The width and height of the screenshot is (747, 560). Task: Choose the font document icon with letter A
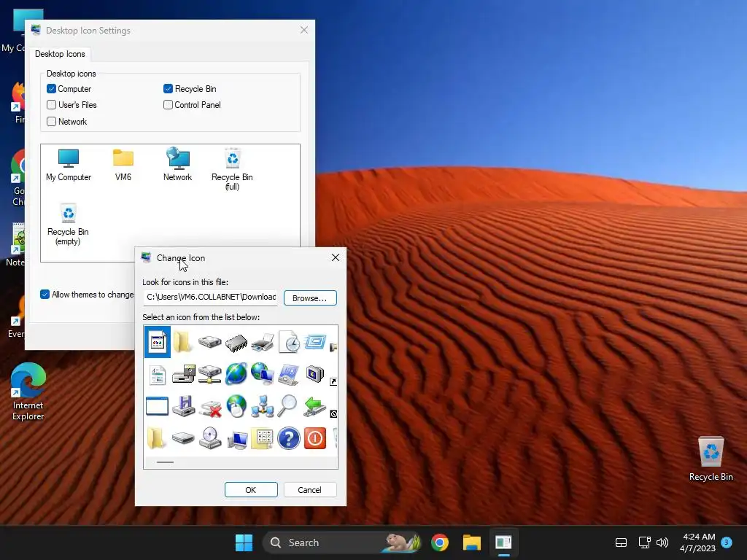point(158,376)
